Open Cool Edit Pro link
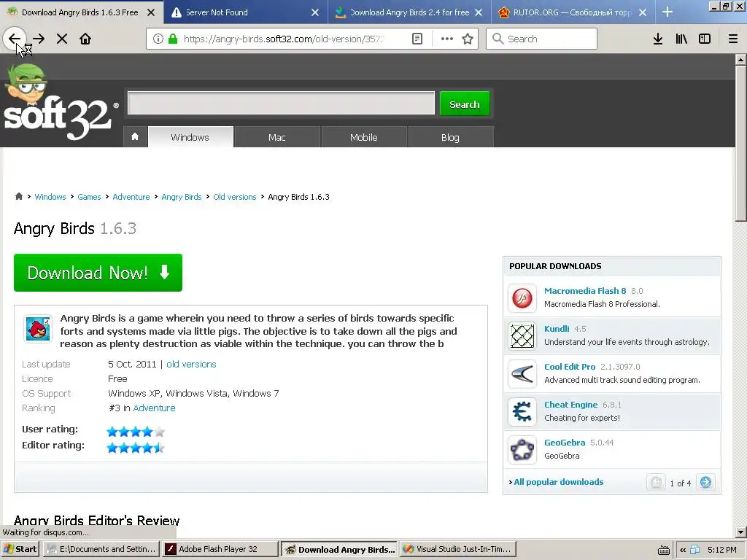747x560 pixels. point(570,367)
